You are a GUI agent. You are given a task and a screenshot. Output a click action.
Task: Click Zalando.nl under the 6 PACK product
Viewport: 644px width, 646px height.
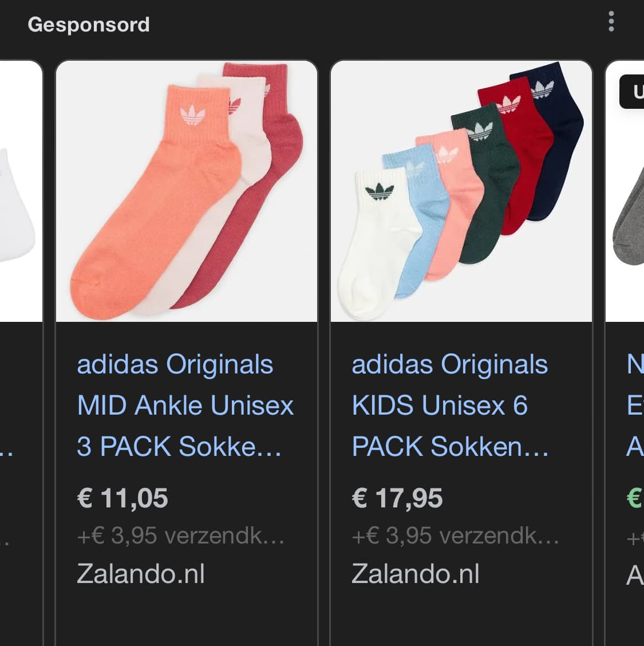(415, 573)
